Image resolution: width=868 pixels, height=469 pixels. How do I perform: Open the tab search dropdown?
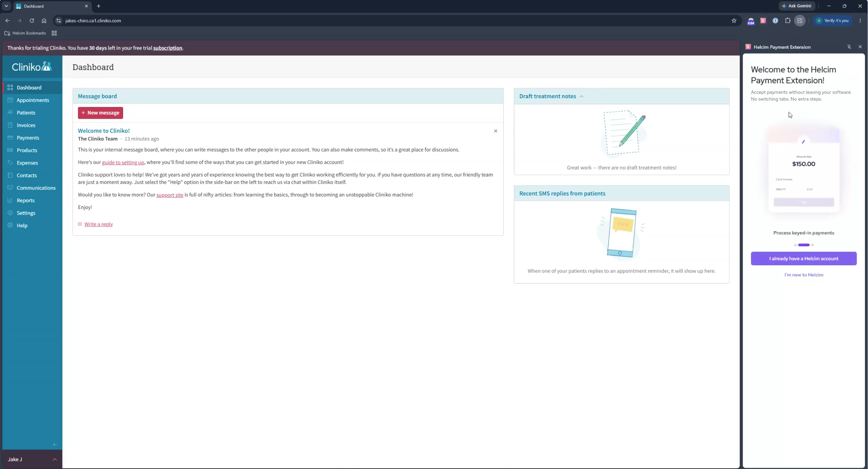(6, 6)
